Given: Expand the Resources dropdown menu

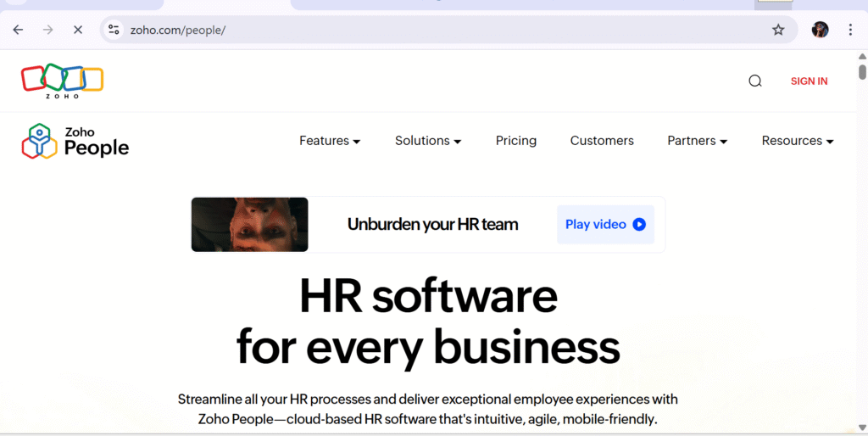Looking at the screenshot, I should click(x=798, y=141).
